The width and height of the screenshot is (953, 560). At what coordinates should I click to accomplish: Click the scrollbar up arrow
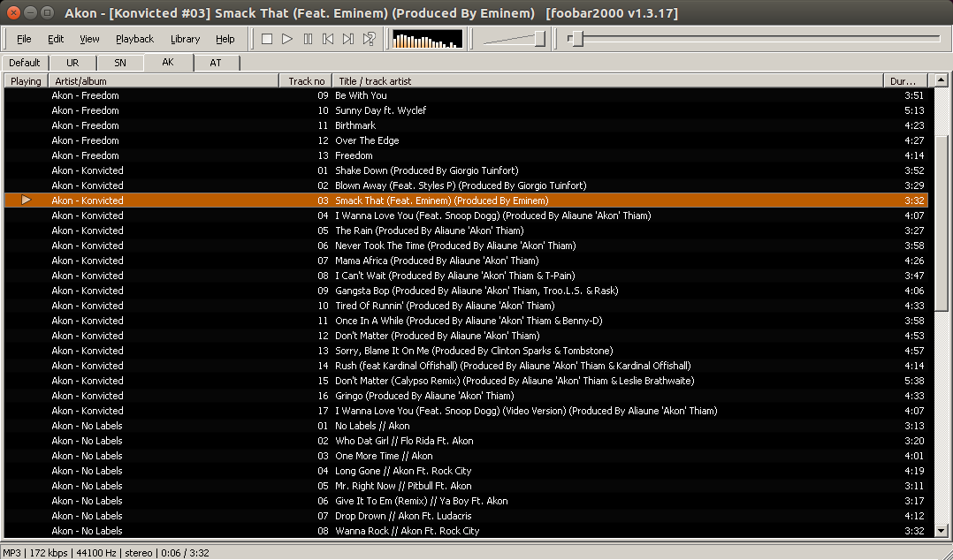coord(941,80)
